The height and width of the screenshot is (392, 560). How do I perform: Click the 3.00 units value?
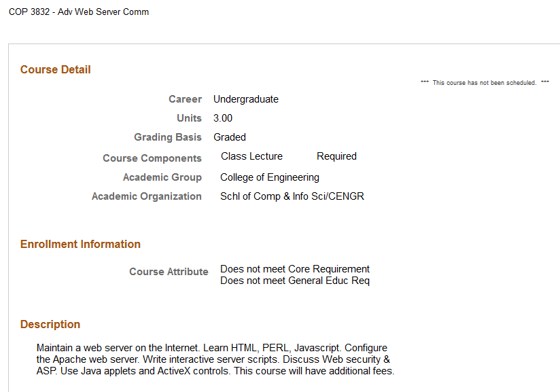click(223, 118)
